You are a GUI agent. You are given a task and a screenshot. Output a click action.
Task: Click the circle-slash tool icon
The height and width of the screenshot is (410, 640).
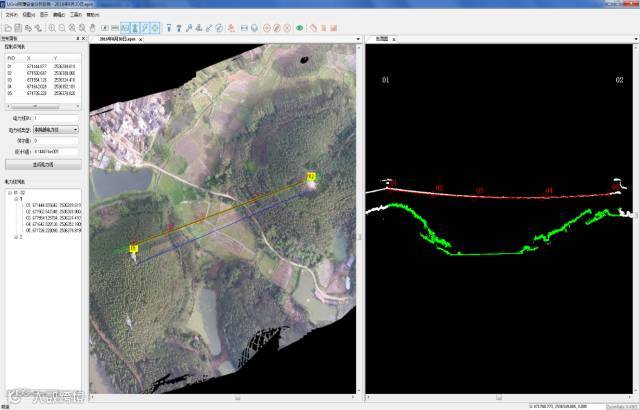(x=219, y=28)
